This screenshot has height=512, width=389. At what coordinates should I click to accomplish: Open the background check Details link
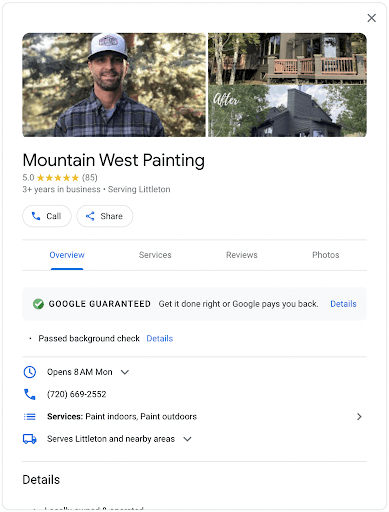click(160, 338)
